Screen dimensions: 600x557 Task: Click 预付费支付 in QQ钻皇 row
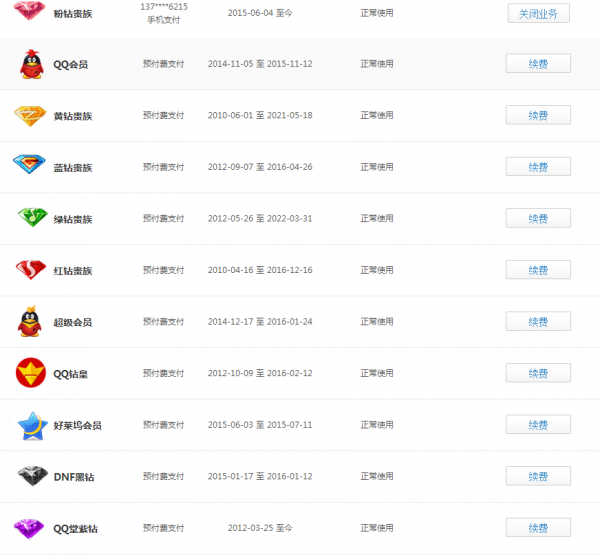(164, 373)
